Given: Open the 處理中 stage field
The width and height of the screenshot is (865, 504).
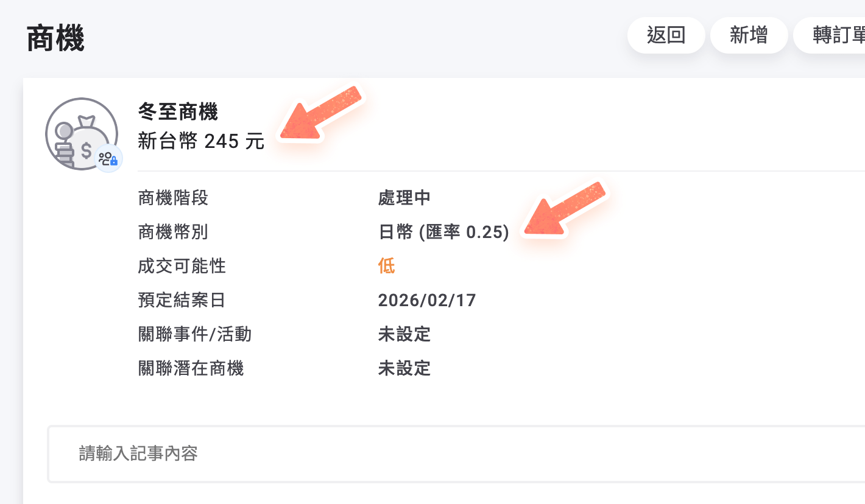Looking at the screenshot, I should [x=404, y=198].
